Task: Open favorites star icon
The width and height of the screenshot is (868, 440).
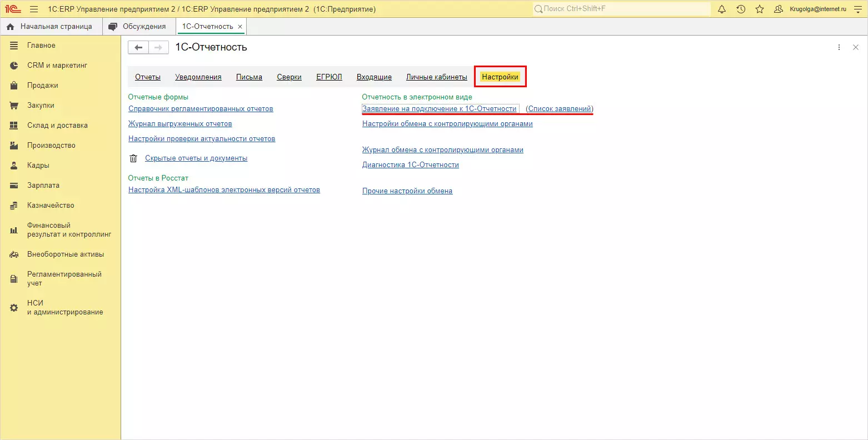Action: [760, 9]
